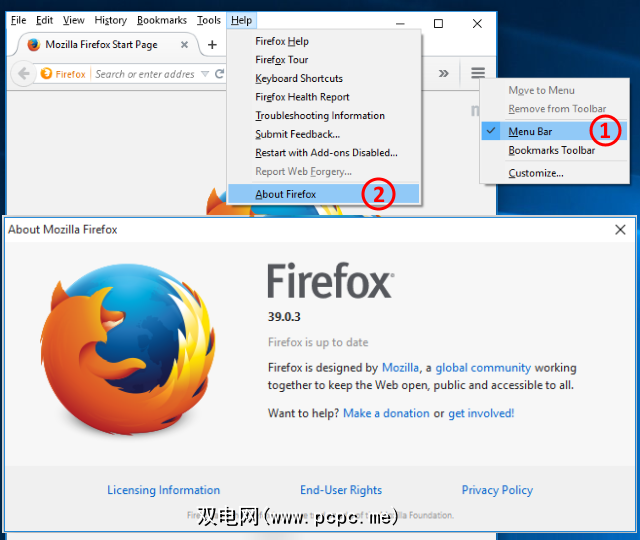Click Report Web Forgery item
The image size is (640, 540).
click(324, 171)
